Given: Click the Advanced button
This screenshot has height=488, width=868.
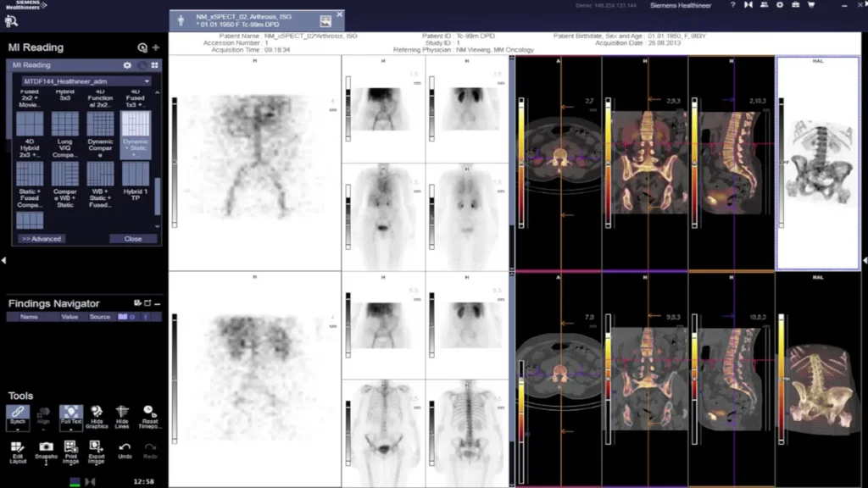Looking at the screenshot, I should [42, 239].
